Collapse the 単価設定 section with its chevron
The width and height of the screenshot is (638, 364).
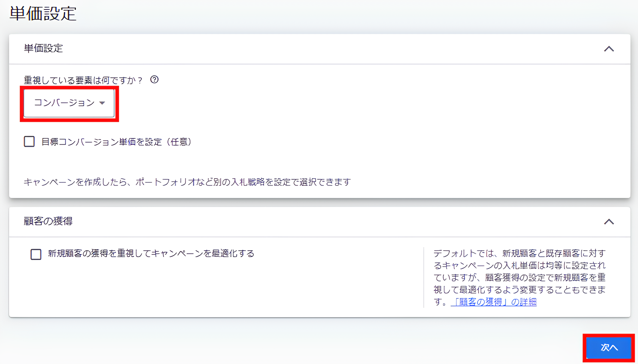click(x=608, y=49)
